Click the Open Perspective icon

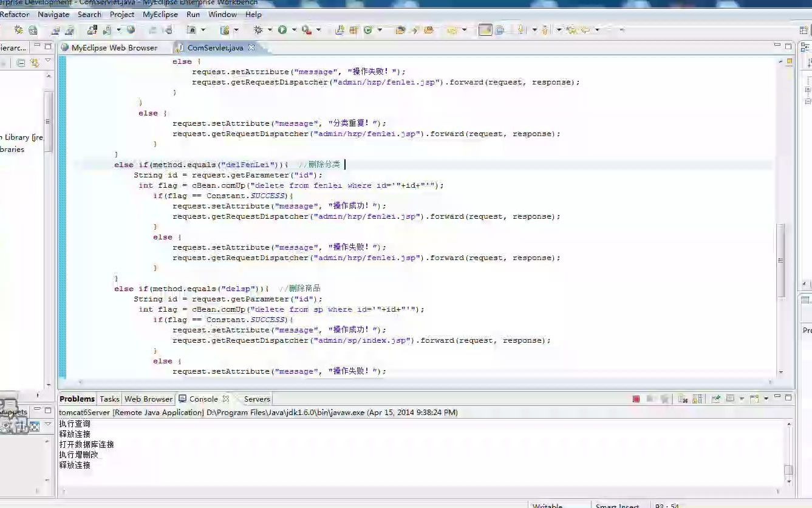(x=805, y=30)
